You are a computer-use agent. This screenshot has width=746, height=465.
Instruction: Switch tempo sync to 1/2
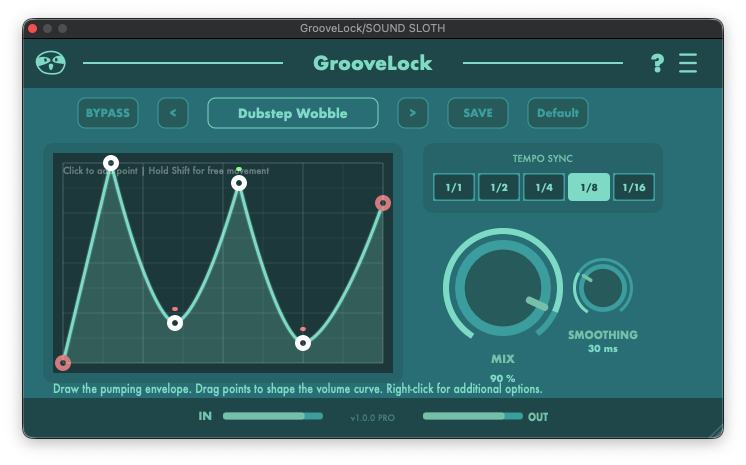click(498, 187)
